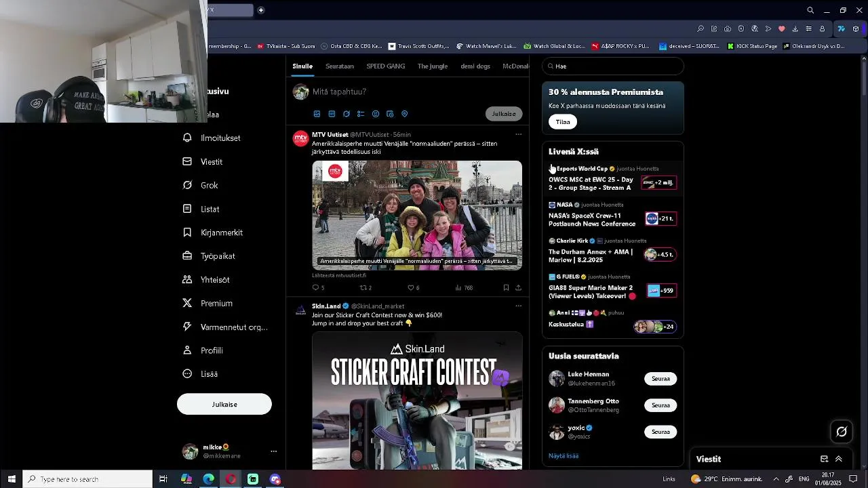Open A$AP ROCKY x PU... bookmark
This screenshot has height=488, width=868.
click(x=620, y=46)
